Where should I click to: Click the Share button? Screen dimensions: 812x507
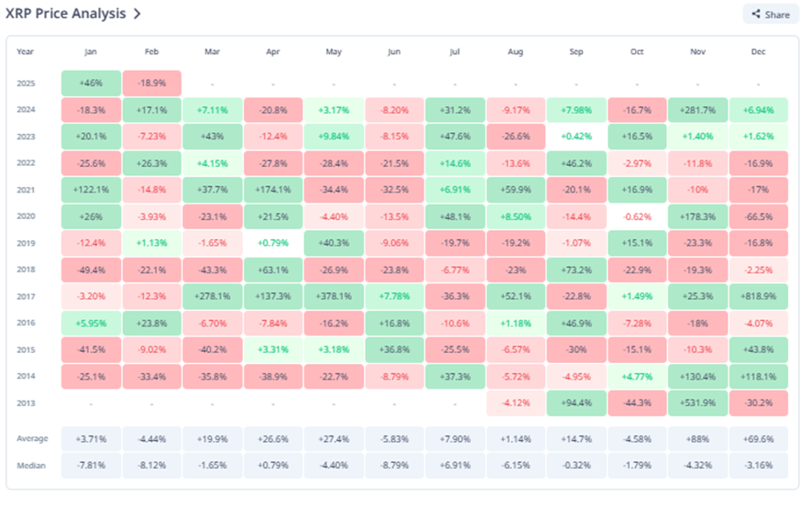770,15
